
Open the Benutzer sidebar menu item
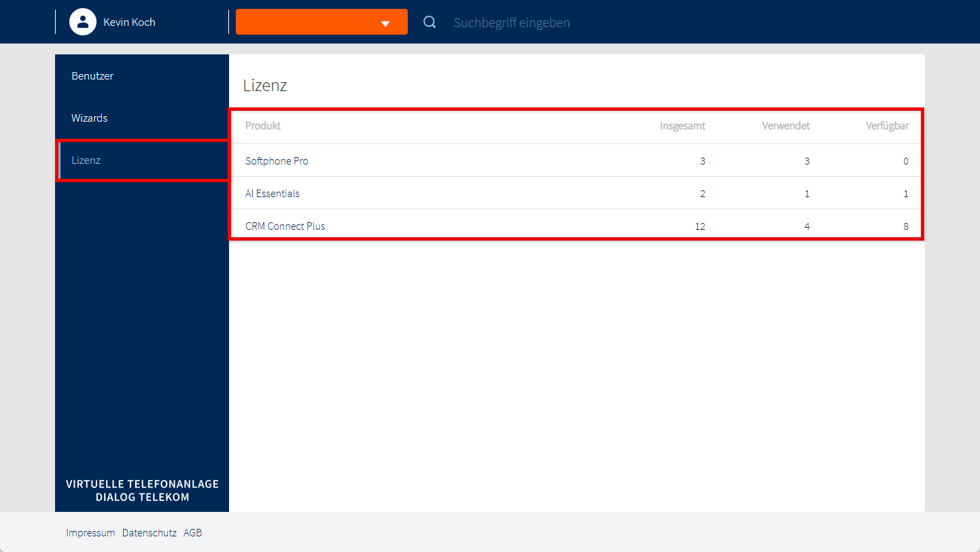coord(92,76)
